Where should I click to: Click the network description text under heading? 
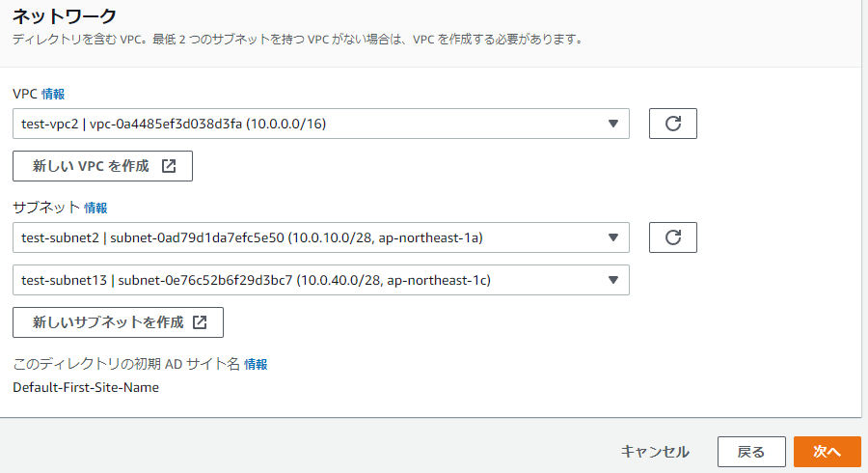pyautogui.click(x=297, y=40)
